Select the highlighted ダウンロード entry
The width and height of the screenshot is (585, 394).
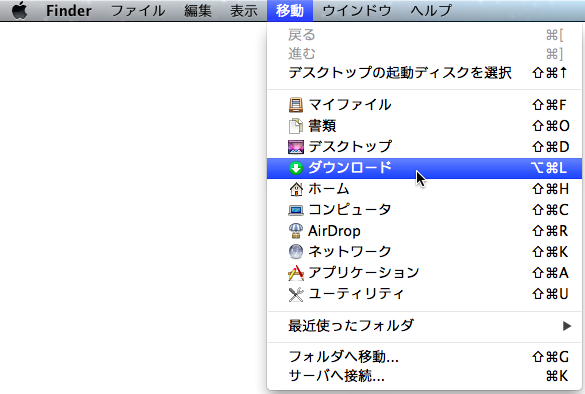click(x=425, y=168)
